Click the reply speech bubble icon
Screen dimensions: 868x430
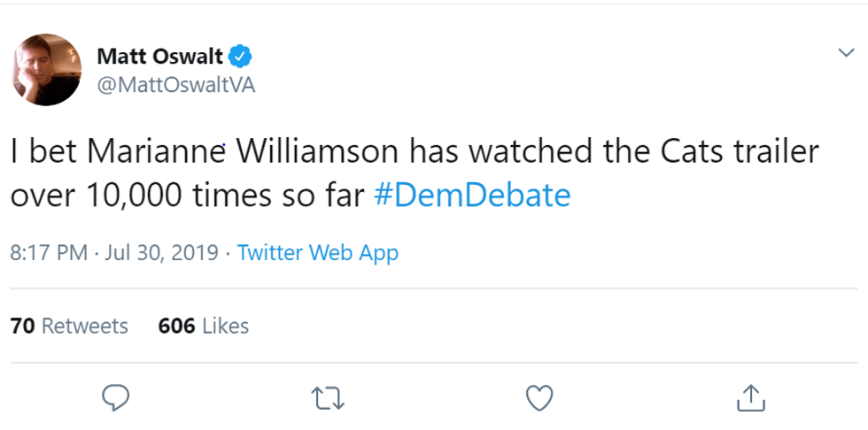pyautogui.click(x=116, y=397)
